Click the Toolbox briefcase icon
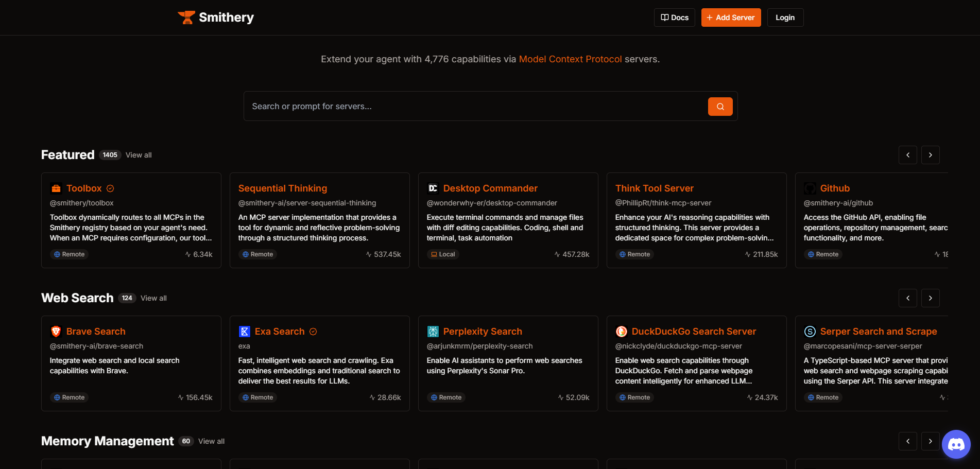Image resolution: width=980 pixels, height=469 pixels. pyautogui.click(x=56, y=188)
